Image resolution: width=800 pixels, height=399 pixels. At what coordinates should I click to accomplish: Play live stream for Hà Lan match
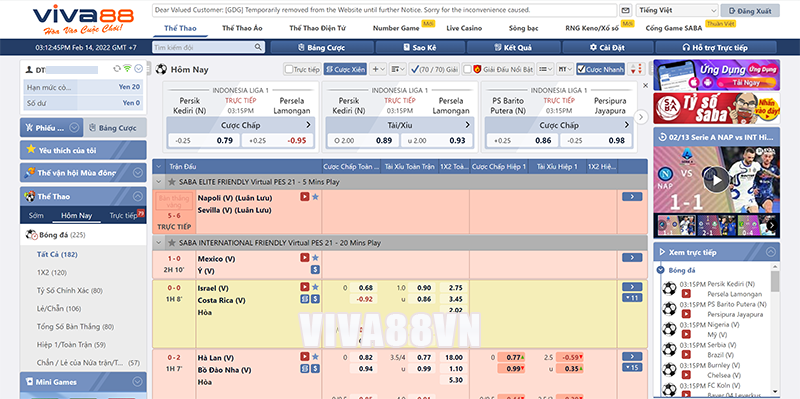[x=305, y=357]
